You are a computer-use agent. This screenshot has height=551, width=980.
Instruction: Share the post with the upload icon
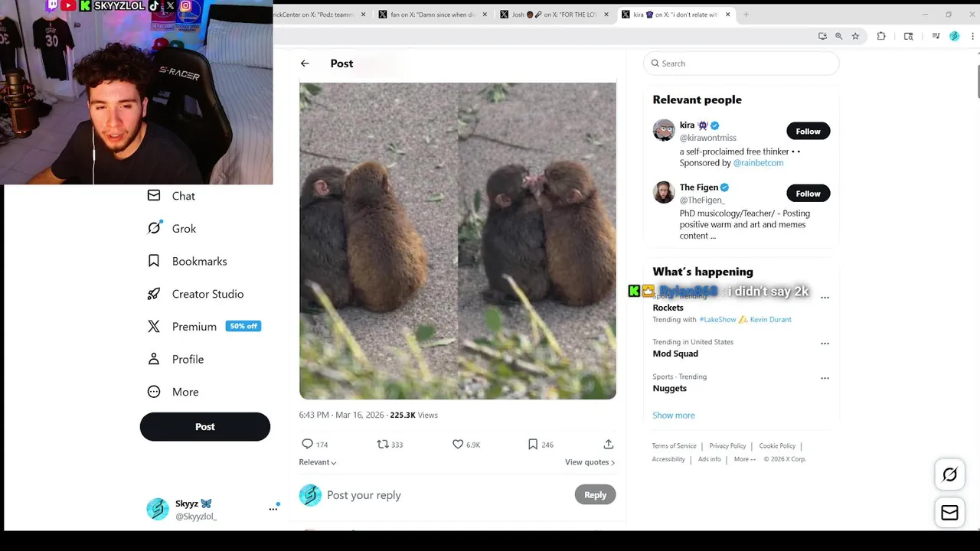pyautogui.click(x=609, y=444)
